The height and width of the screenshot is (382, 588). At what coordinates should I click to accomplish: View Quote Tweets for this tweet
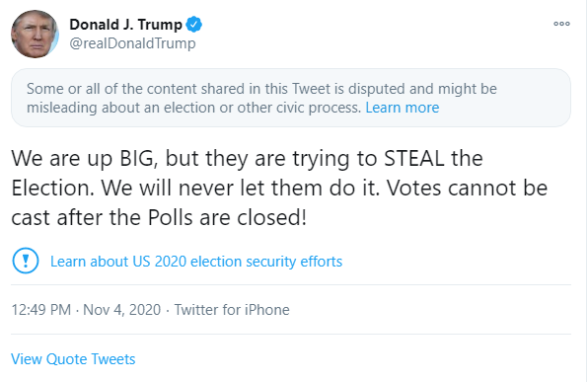coord(73,359)
